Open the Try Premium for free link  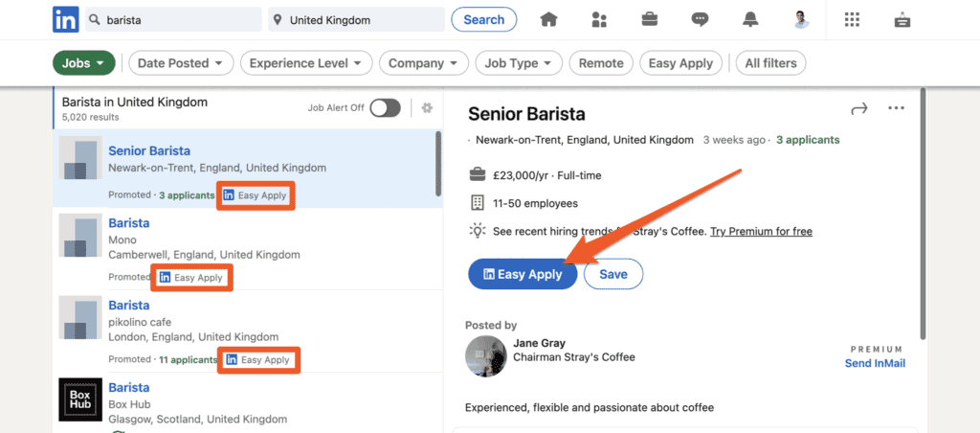[761, 231]
